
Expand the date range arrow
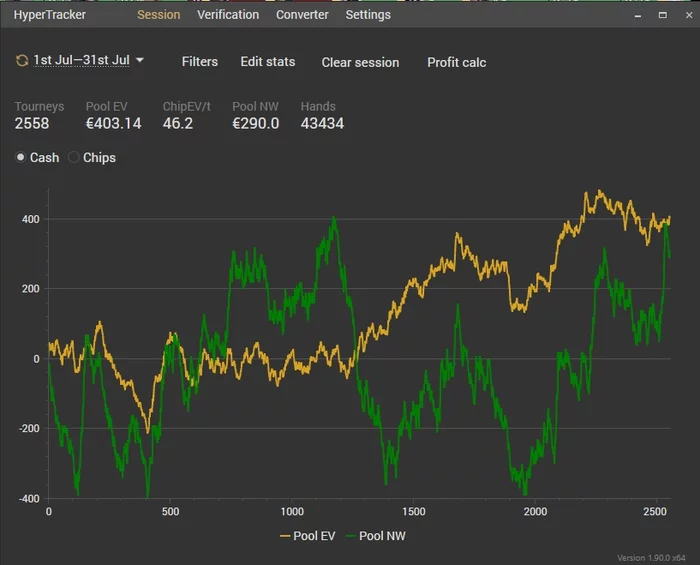(x=140, y=60)
